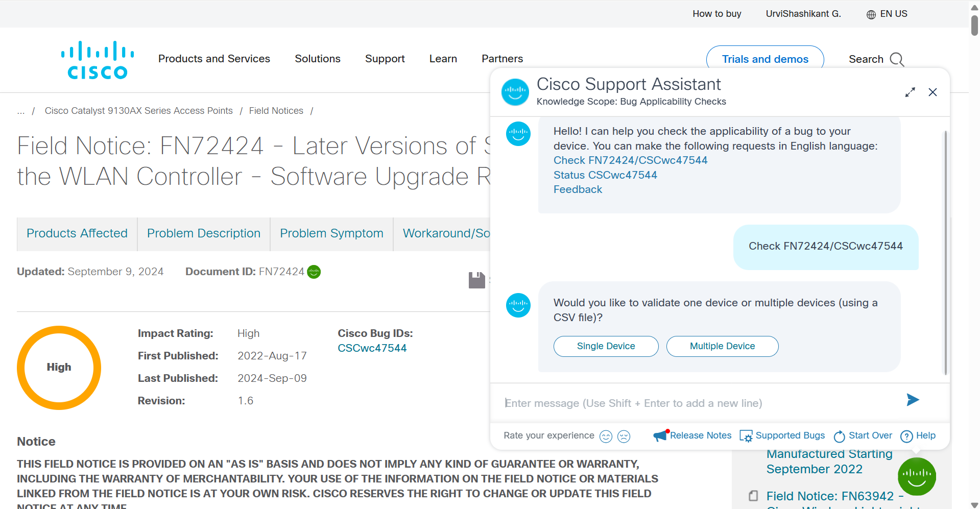Click the document icon beside Field Notice FN63942
This screenshot has width=980, height=509.
tap(753, 496)
